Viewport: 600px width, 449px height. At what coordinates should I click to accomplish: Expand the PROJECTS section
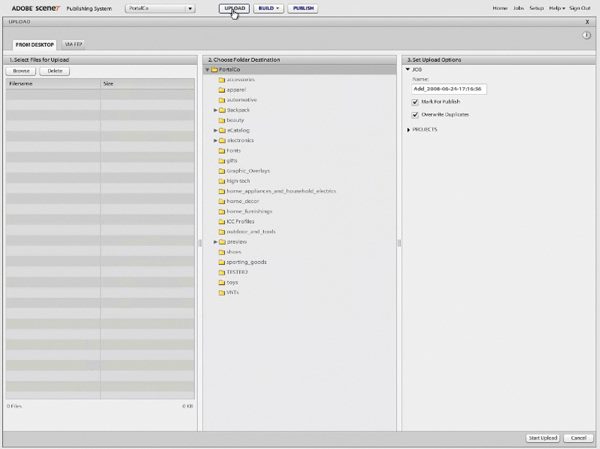408,129
